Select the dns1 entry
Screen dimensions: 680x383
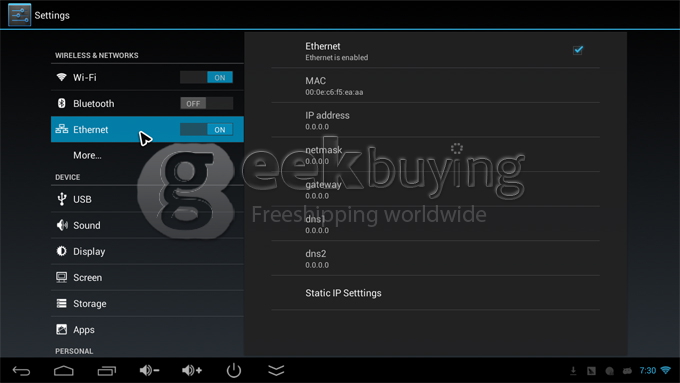point(435,224)
